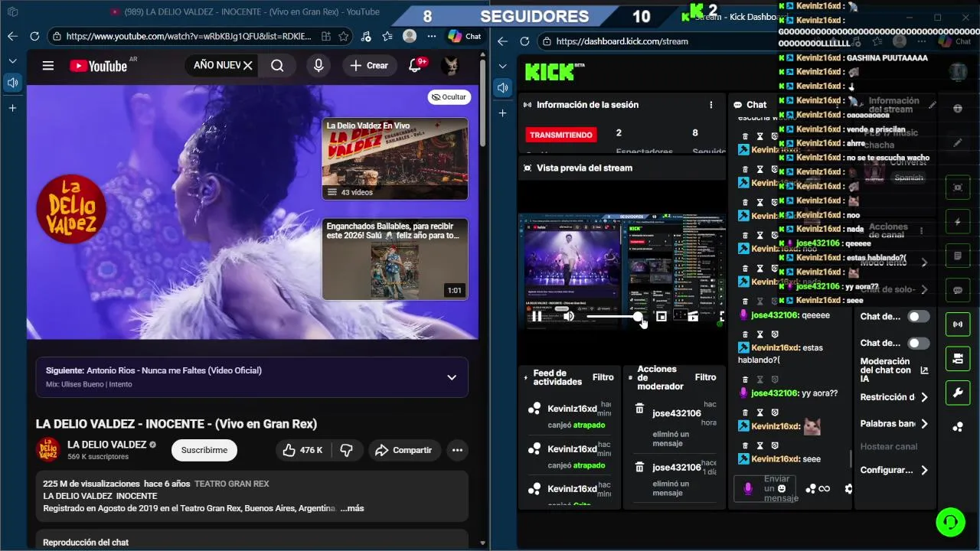
Task: Focus the Kick dashboard address bar URL
Action: (622, 41)
